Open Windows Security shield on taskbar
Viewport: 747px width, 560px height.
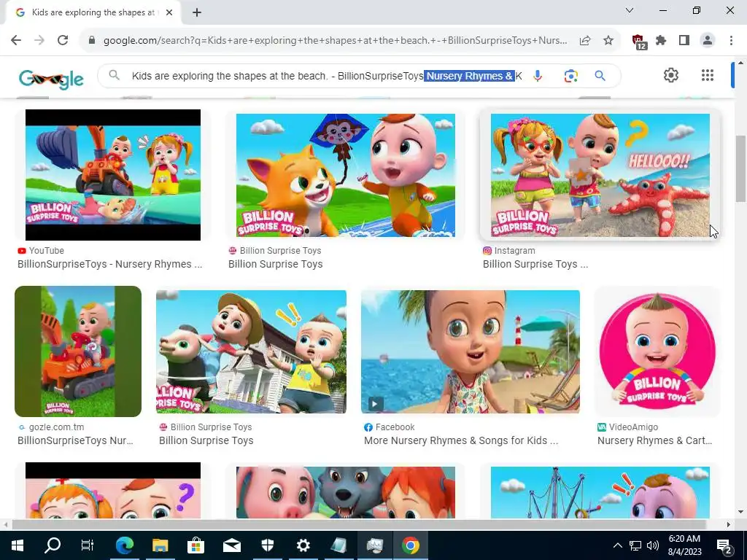pyautogui.click(x=267, y=545)
